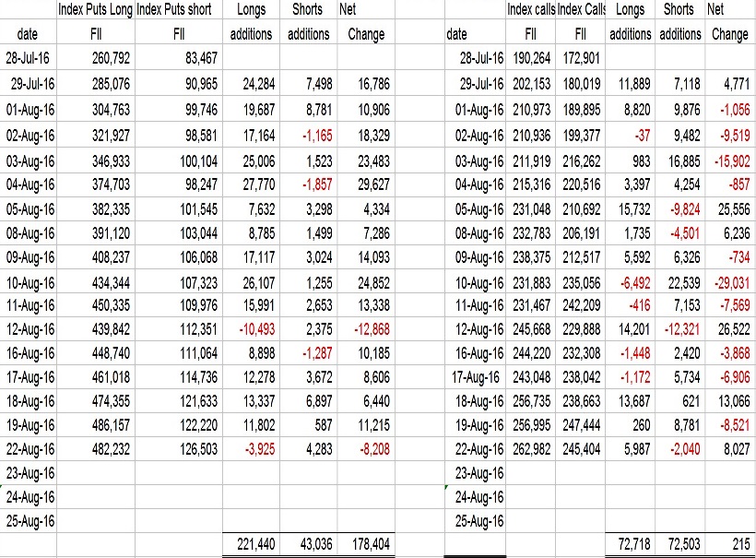
Task: Select the puts Longs additions total 221,440
Action: 250,545
